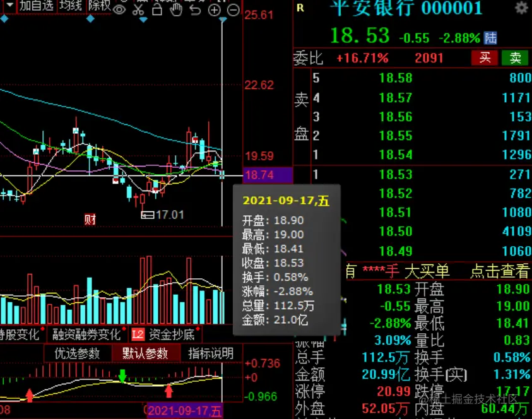Open the settings gear beside stock name
The width and height of the screenshot is (532, 419).
click(x=521, y=8)
